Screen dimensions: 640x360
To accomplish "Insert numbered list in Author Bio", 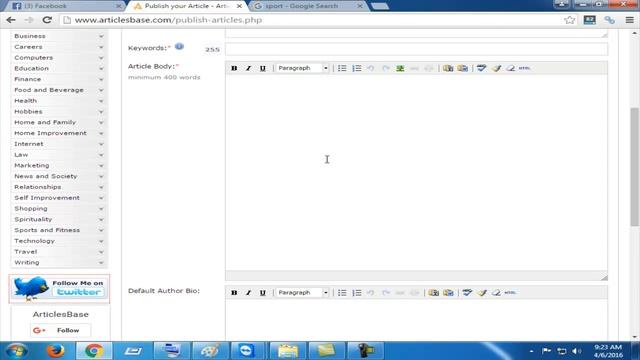I will pos(357,293).
